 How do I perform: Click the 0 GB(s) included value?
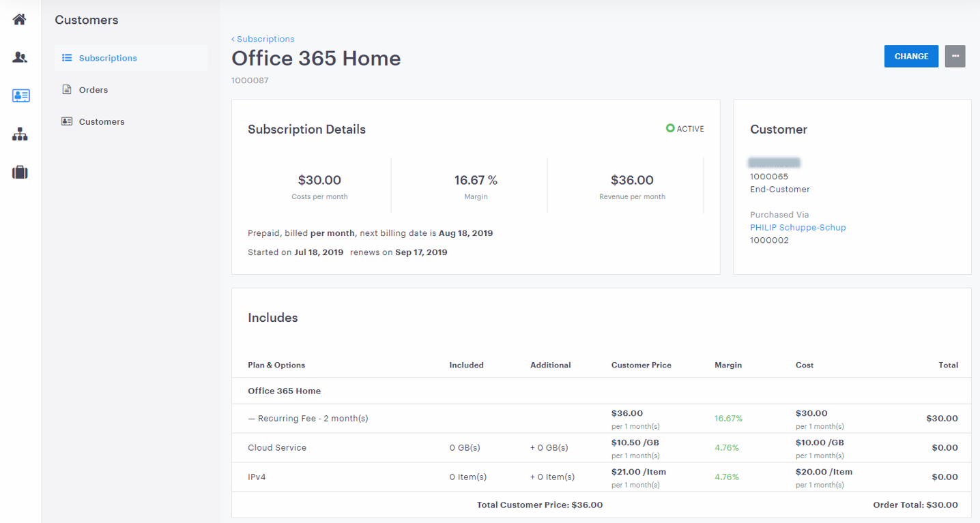click(465, 448)
